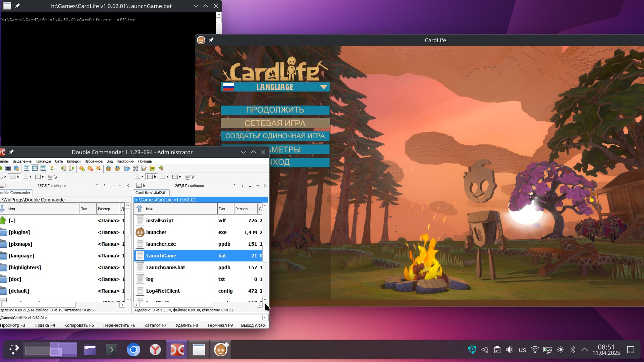Click the clipboard copy names icon
Image resolution: width=644 pixels, height=362 pixels.
point(161,168)
